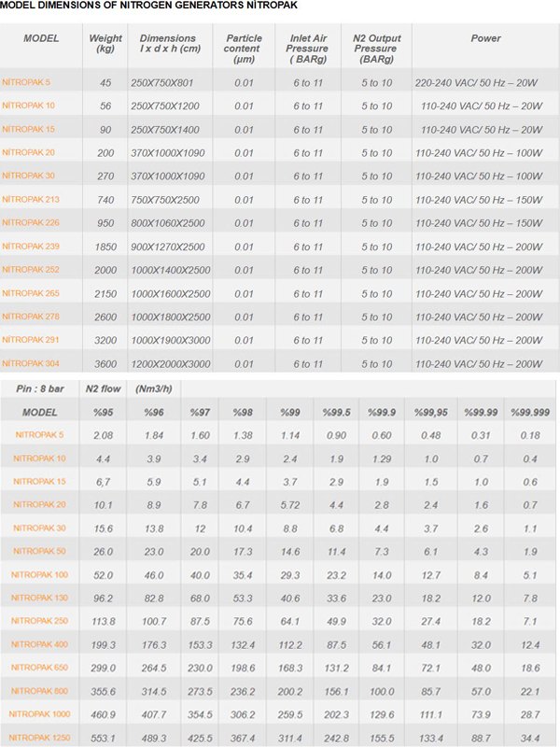Click the flow value 2.08
Screen dimensions: 560x747
coord(104,435)
